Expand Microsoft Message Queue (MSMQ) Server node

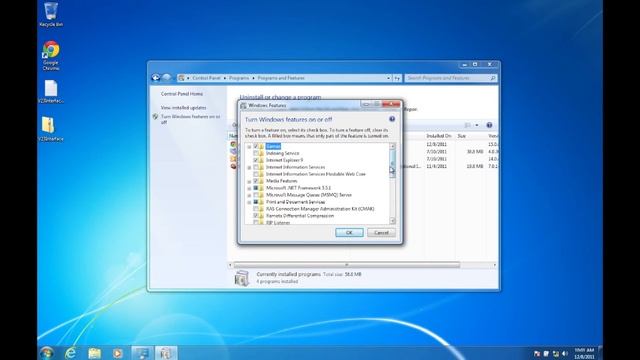(249, 195)
